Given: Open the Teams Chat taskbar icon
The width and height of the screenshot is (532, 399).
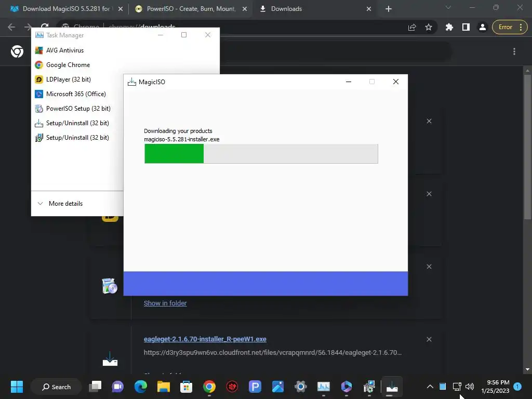Looking at the screenshot, I should click(118, 387).
